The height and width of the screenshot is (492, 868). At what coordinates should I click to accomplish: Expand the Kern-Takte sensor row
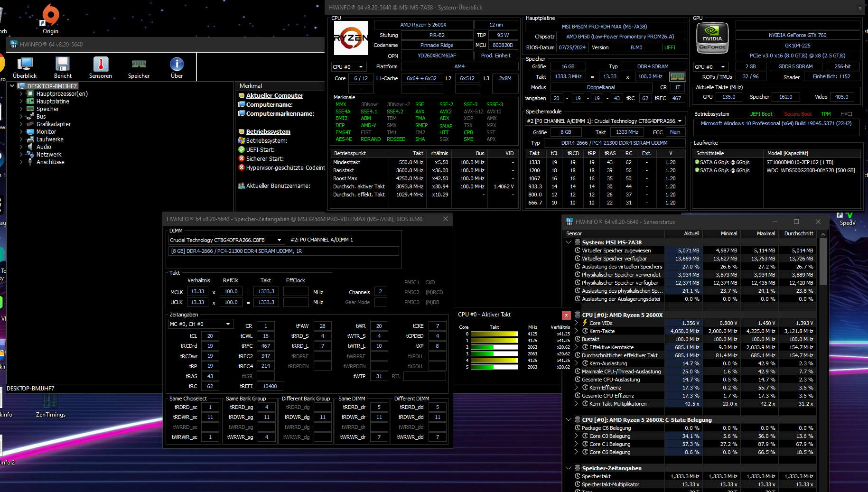click(x=576, y=331)
